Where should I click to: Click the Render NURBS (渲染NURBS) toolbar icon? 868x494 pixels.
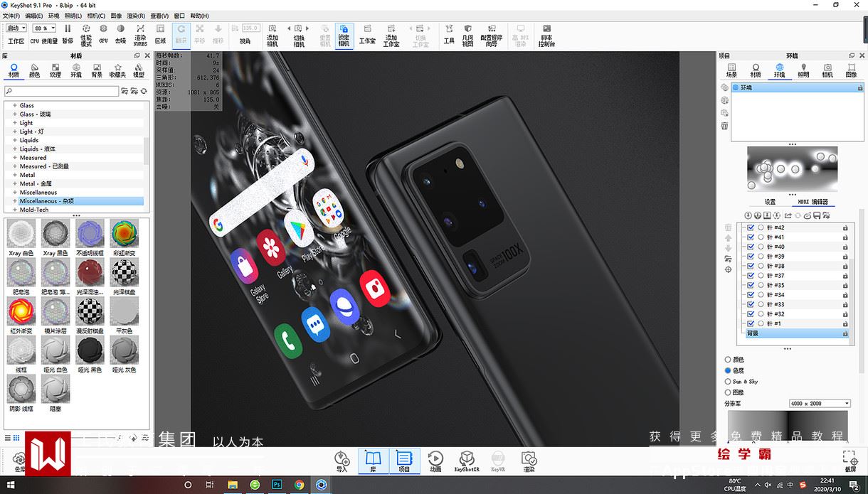(x=140, y=36)
